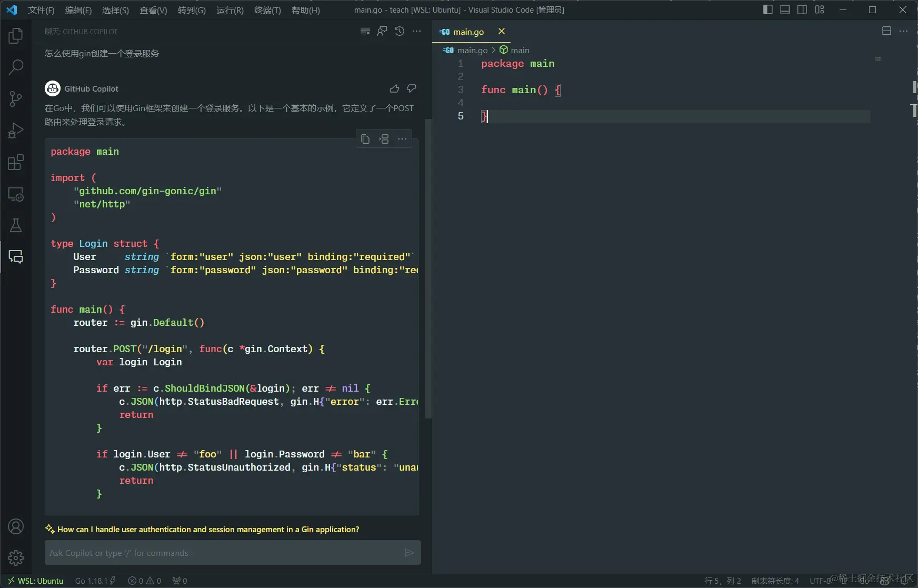Viewport: 918px width, 588px height.
Task: Open the Customize Layout control
Action: 820,9
